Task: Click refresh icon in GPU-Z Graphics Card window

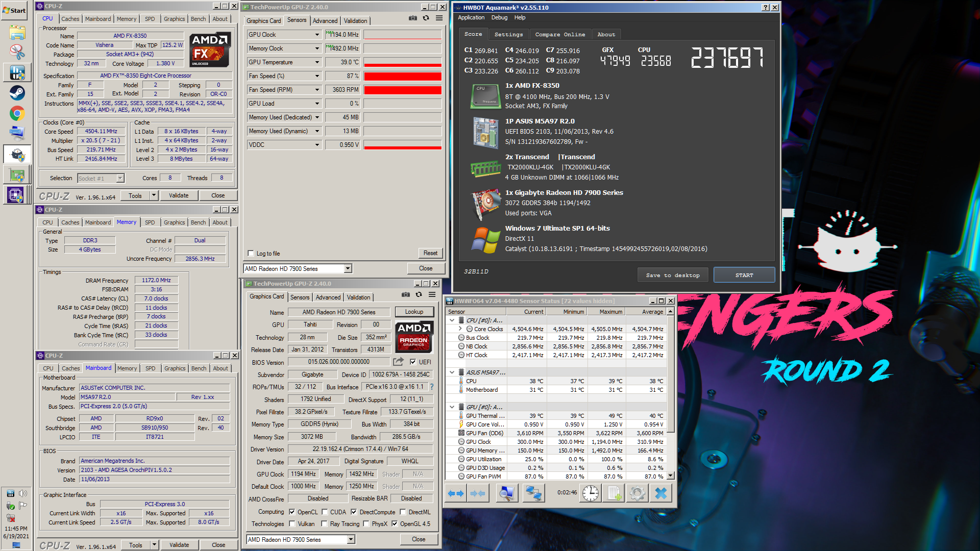Action: tap(419, 294)
